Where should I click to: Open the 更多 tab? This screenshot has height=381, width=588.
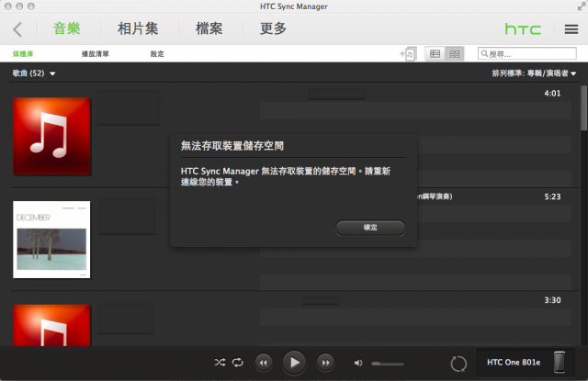(273, 28)
